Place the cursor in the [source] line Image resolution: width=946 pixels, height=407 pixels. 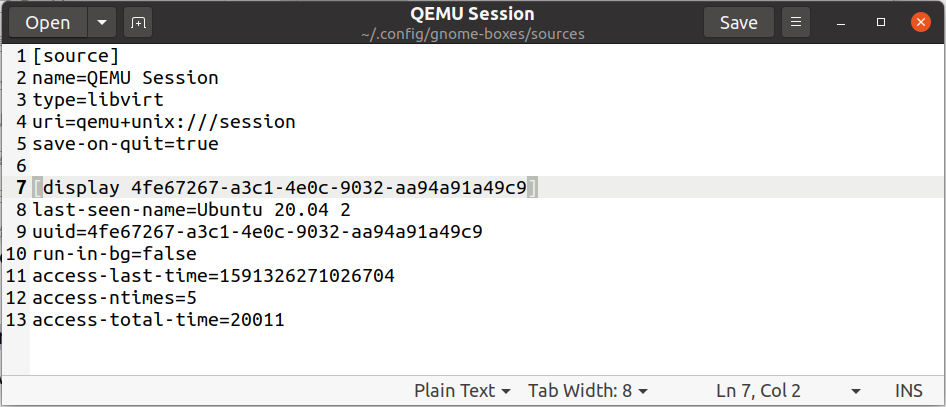(x=76, y=56)
